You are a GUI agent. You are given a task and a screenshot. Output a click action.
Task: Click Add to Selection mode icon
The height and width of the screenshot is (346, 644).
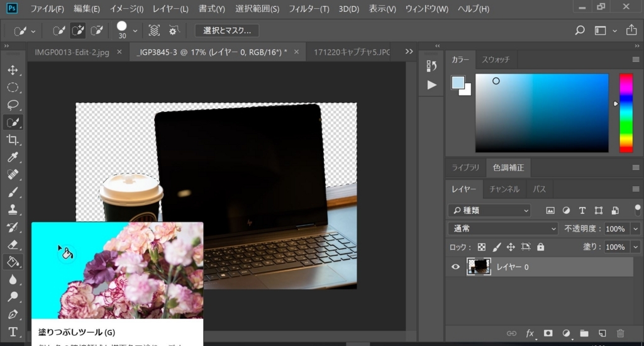pos(77,30)
